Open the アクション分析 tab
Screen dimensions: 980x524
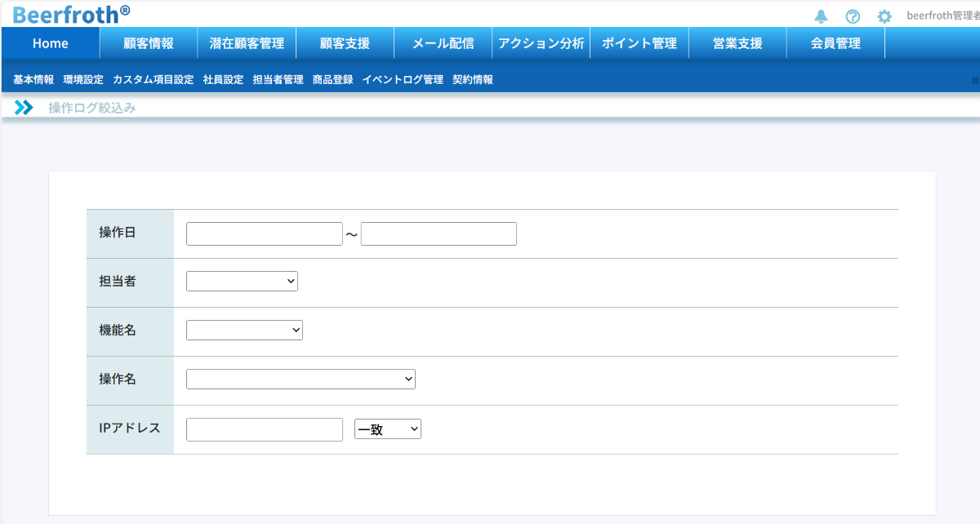[x=541, y=43]
